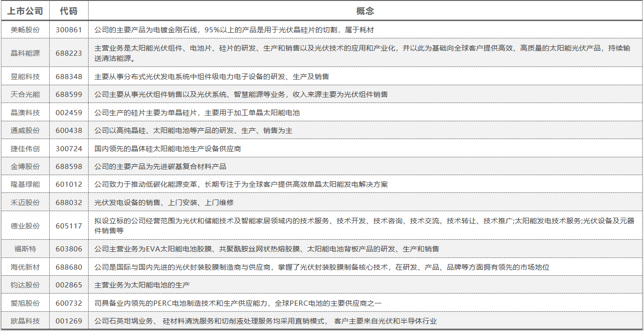The height and width of the screenshot is (331, 644).
Task: Select stock code 688223
Action: [68, 53]
